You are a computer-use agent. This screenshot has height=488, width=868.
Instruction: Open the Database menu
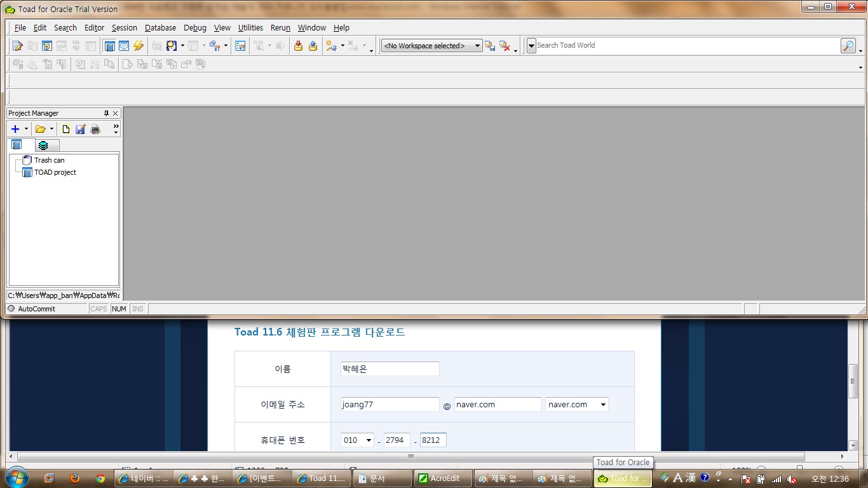tap(160, 28)
